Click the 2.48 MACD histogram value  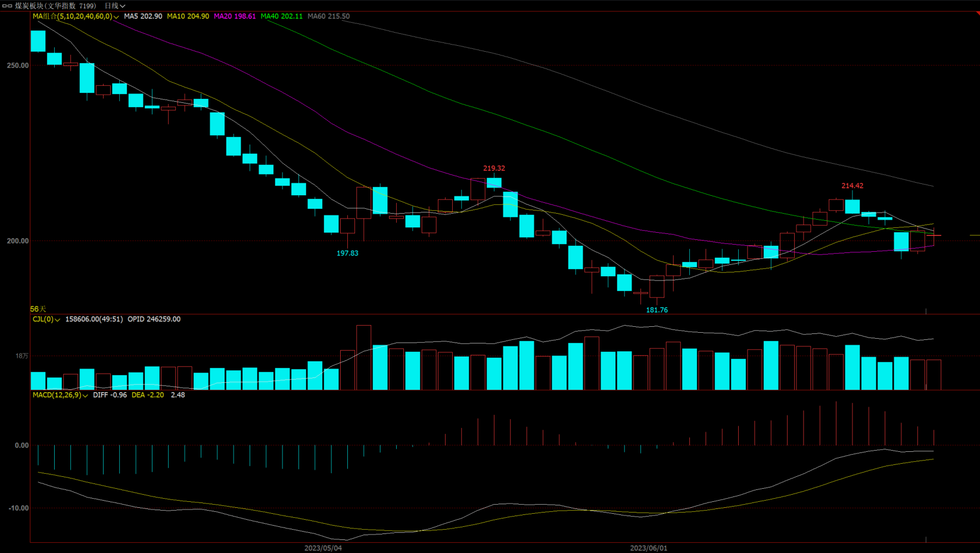[x=178, y=395]
